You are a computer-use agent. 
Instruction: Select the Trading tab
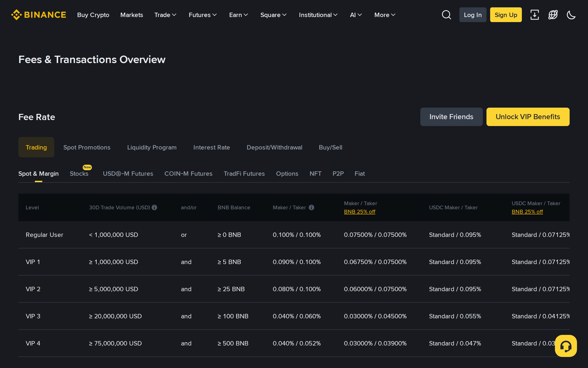click(36, 147)
